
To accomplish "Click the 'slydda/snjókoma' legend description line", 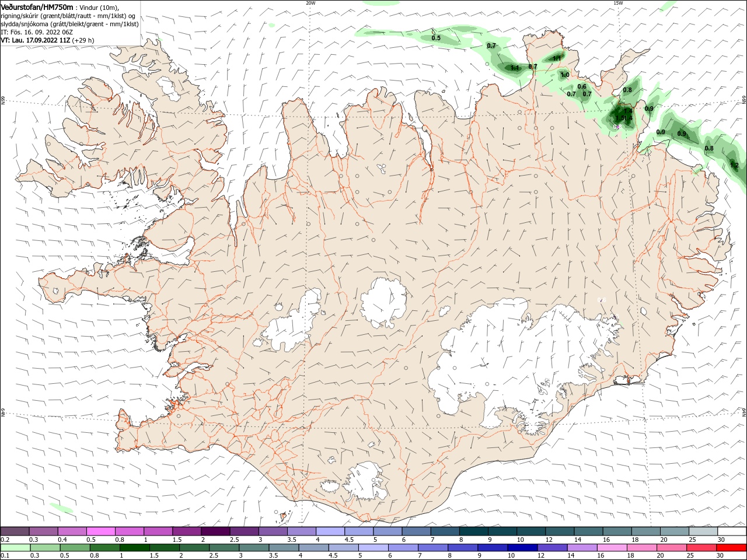I will coord(69,23).
